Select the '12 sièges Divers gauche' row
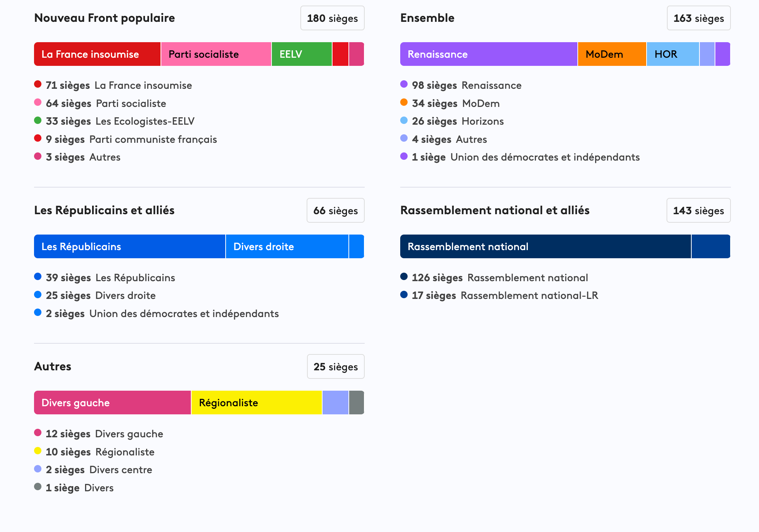Screen dimensions: 759x532 click(x=99, y=434)
